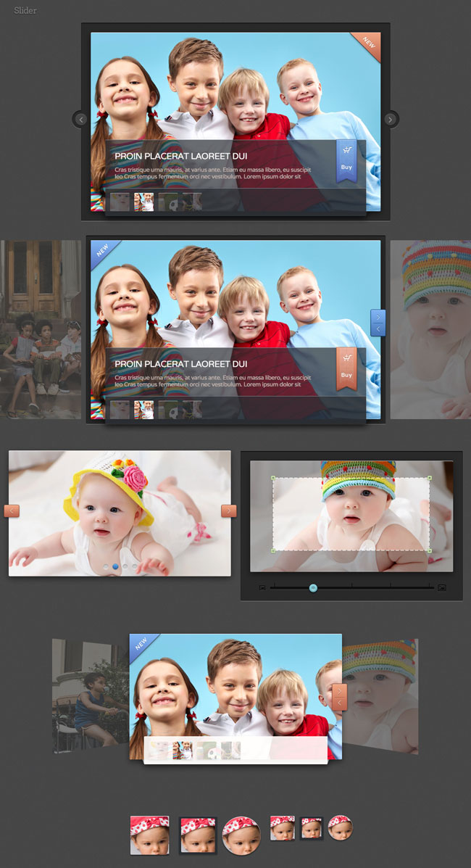The height and width of the screenshot is (868, 471).
Task: Select the active blue pagination dot
Action: tap(116, 566)
